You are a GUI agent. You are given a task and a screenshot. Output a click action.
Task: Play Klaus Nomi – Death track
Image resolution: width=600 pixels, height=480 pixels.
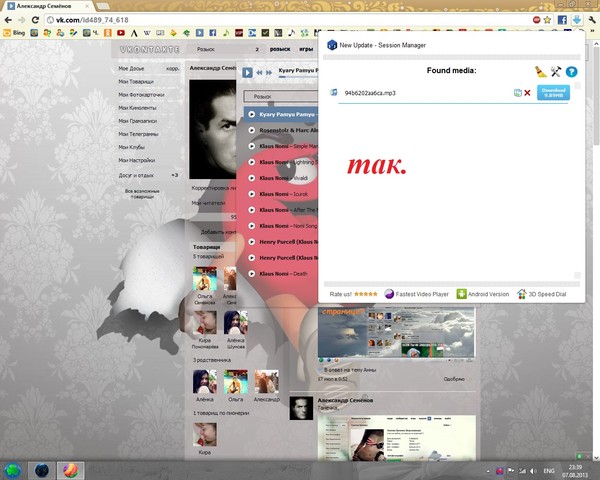coord(251,274)
